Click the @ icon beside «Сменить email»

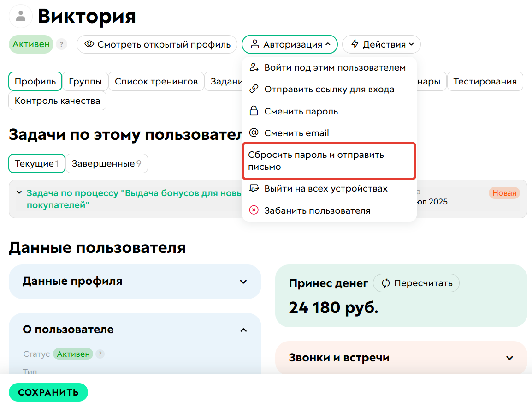[254, 133]
